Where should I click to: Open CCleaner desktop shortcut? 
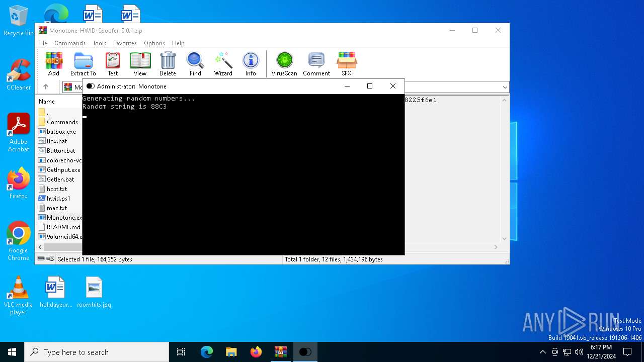click(19, 74)
